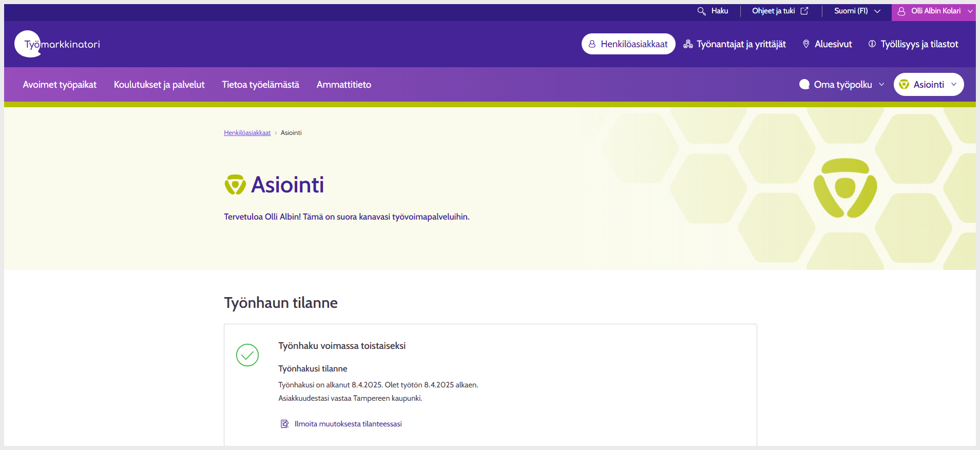Click the location pin icon beside Aluesivut
The image size is (980, 450).
tap(806, 44)
